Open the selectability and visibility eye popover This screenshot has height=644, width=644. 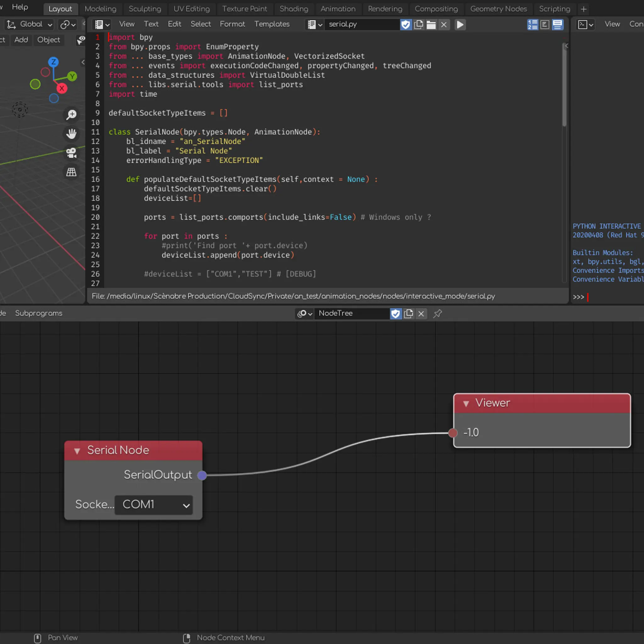(81, 40)
